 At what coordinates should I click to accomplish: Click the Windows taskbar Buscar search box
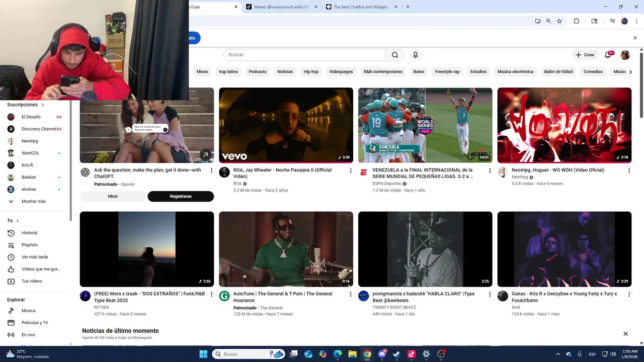tap(249, 354)
